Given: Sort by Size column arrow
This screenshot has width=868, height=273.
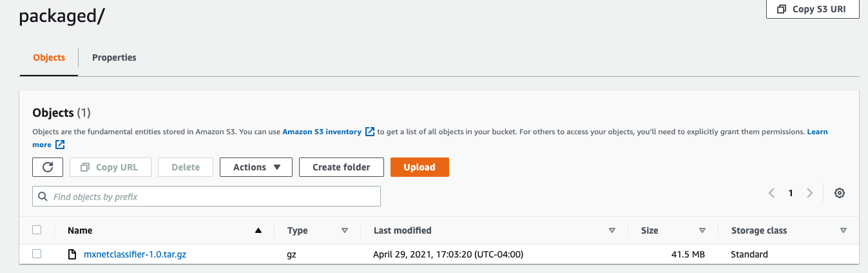Looking at the screenshot, I should 702,230.
